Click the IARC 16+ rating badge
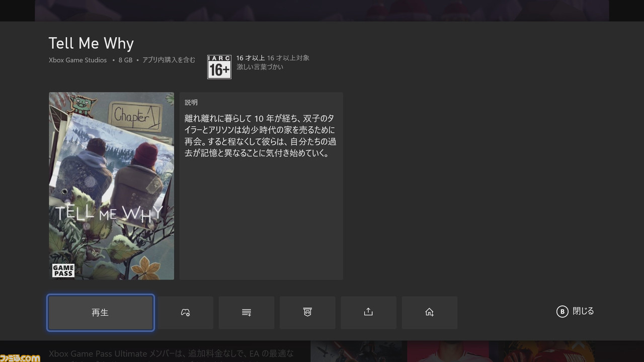The width and height of the screenshot is (644, 362). pyautogui.click(x=219, y=67)
